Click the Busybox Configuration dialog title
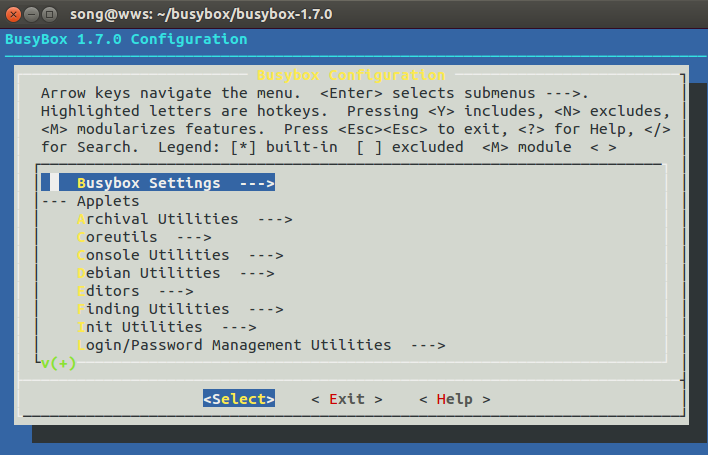708x455 pixels. coord(351,75)
